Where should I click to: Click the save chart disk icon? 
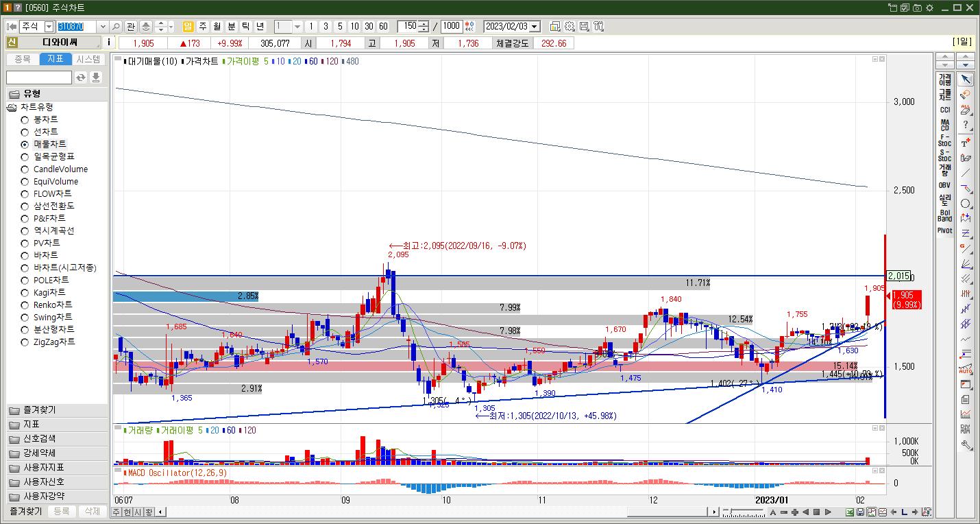[x=861, y=512]
